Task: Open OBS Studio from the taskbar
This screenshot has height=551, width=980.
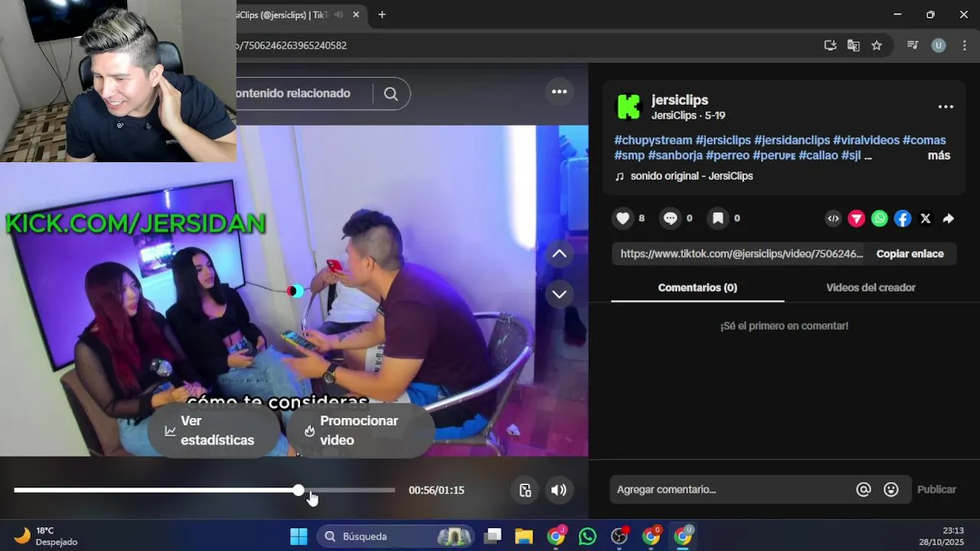Action: (619, 536)
